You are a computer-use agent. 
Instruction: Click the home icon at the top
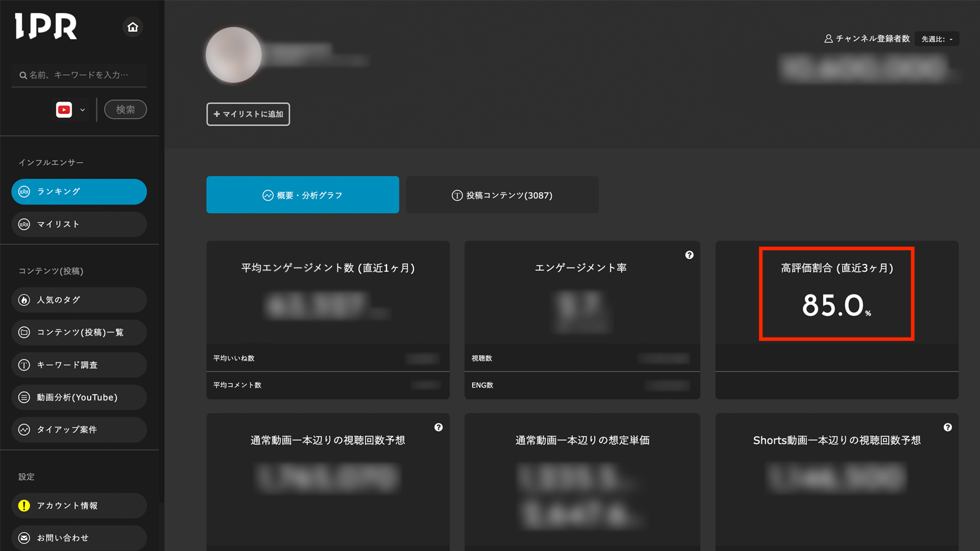[x=132, y=27]
